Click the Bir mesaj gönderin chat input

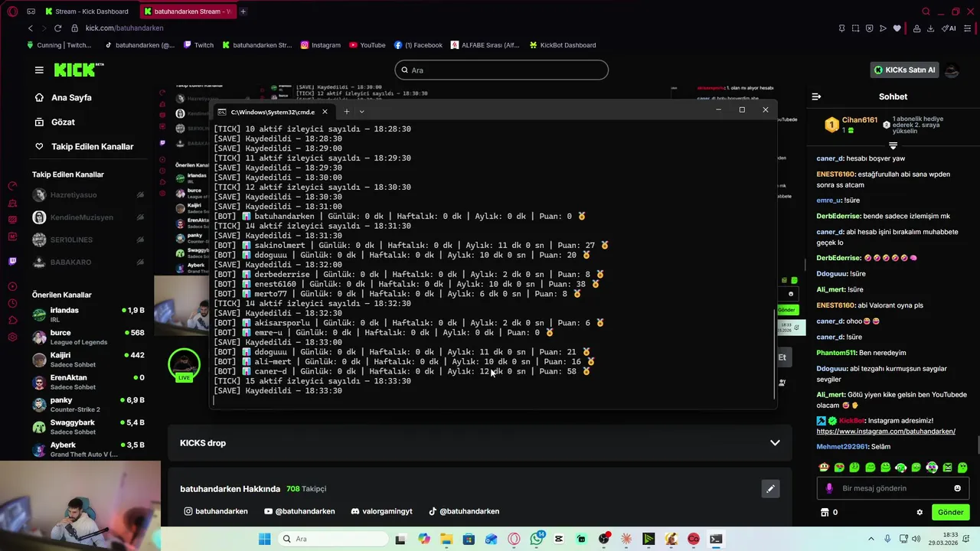point(892,488)
